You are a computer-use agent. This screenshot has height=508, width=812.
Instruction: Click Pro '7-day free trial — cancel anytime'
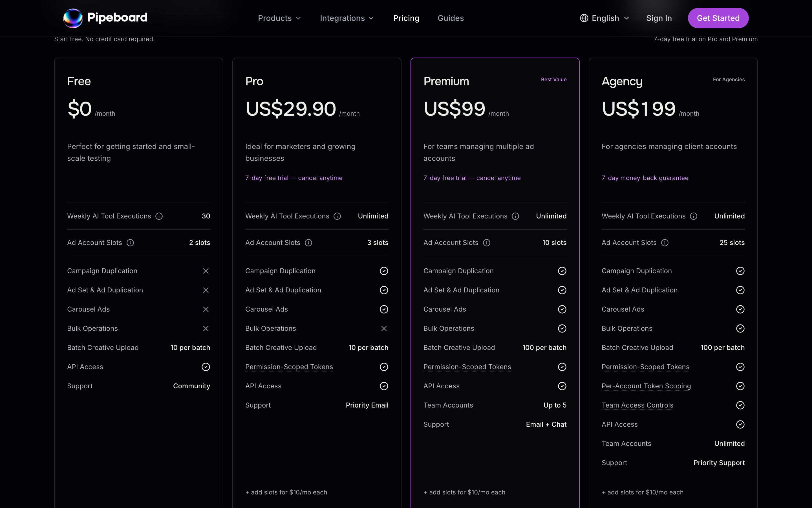294,178
